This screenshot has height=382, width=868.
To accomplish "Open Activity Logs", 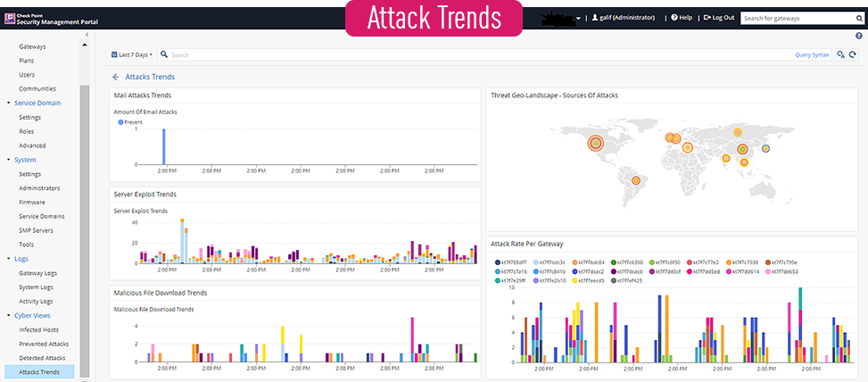I will (x=36, y=301).
